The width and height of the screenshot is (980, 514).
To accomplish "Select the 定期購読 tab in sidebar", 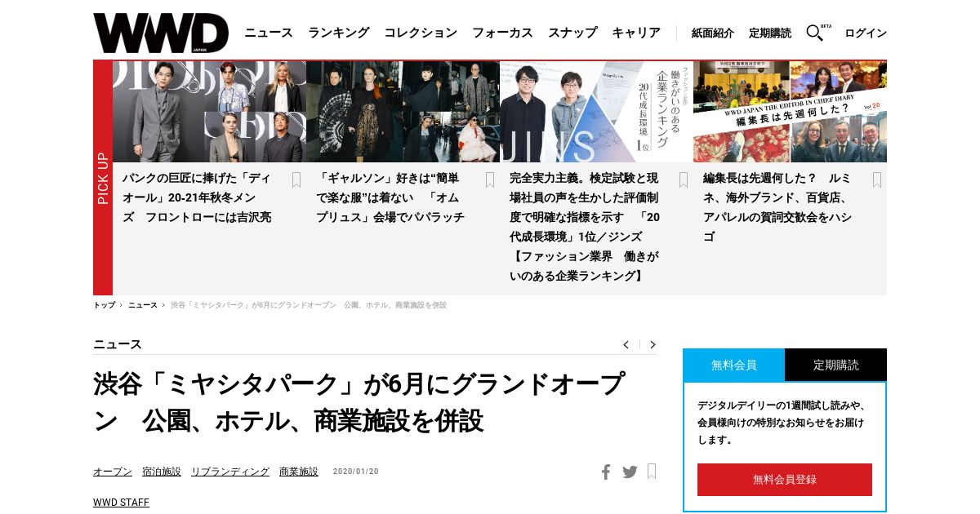I will point(836,365).
